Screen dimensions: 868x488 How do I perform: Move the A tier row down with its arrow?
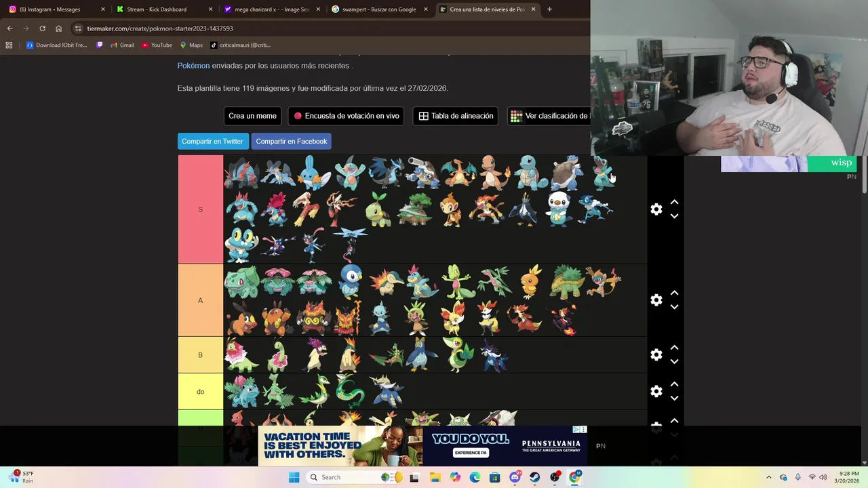[674, 307]
